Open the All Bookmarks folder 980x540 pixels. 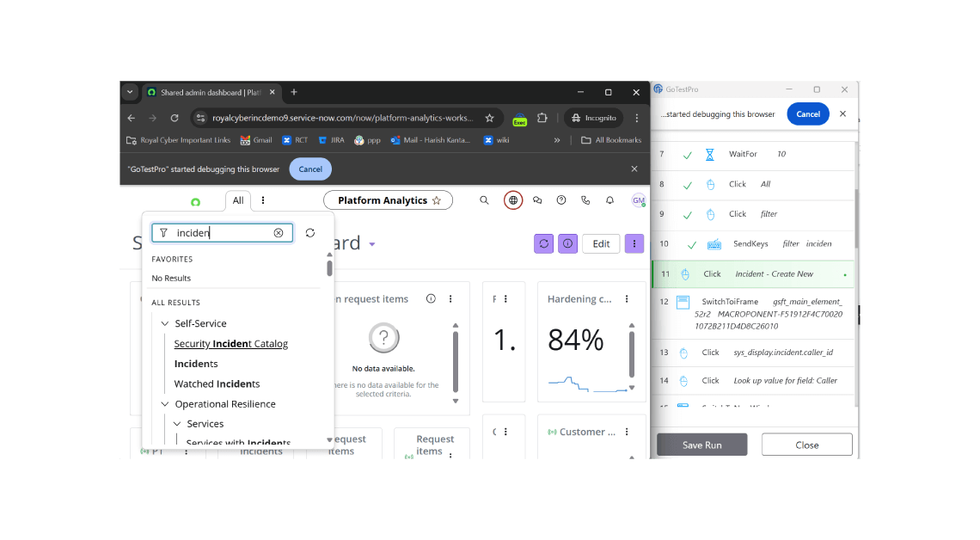click(611, 140)
